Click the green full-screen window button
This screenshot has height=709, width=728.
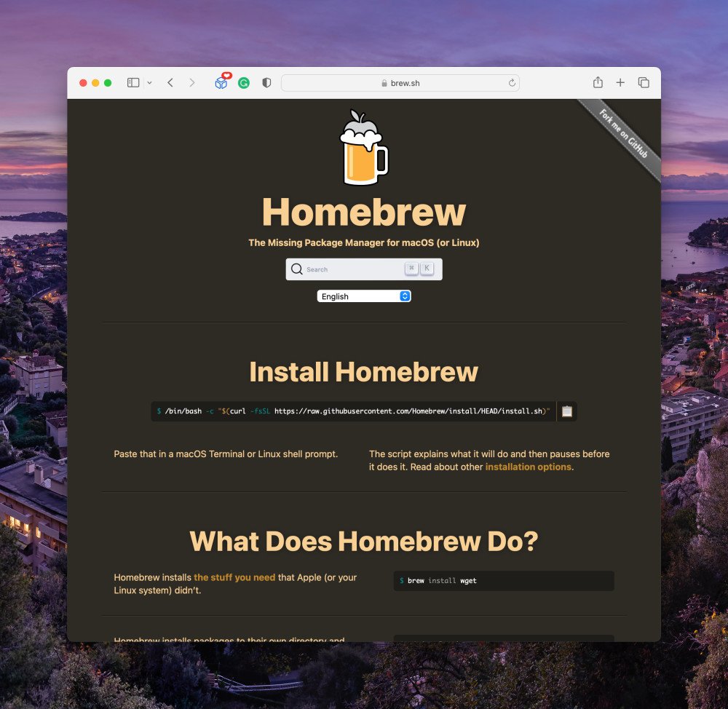click(x=108, y=83)
